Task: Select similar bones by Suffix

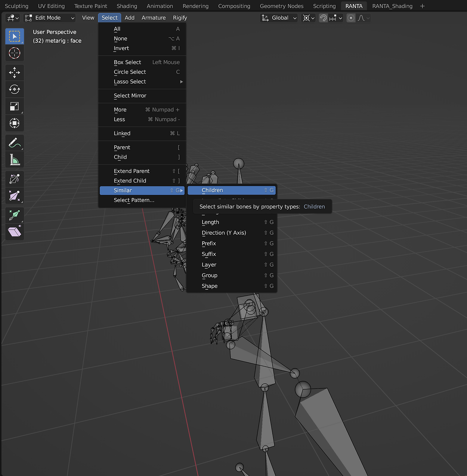Action: tap(232, 254)
